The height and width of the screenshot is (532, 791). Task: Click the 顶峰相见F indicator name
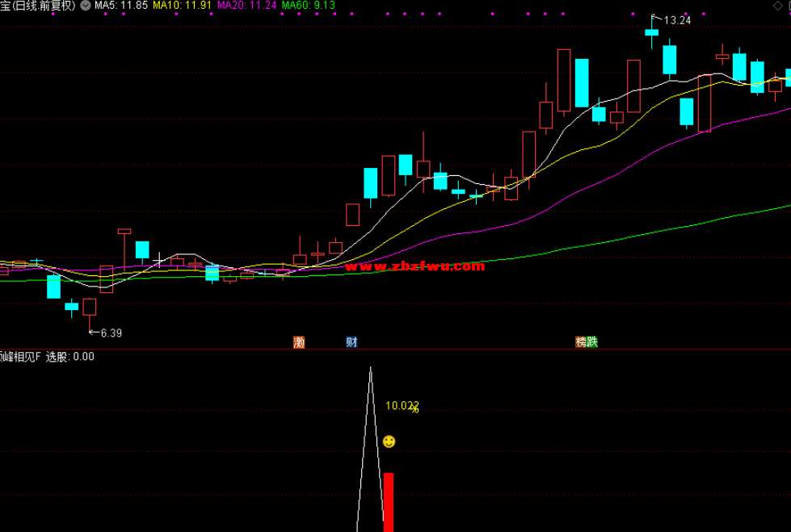pyautogui.click(x=20, y=357)
